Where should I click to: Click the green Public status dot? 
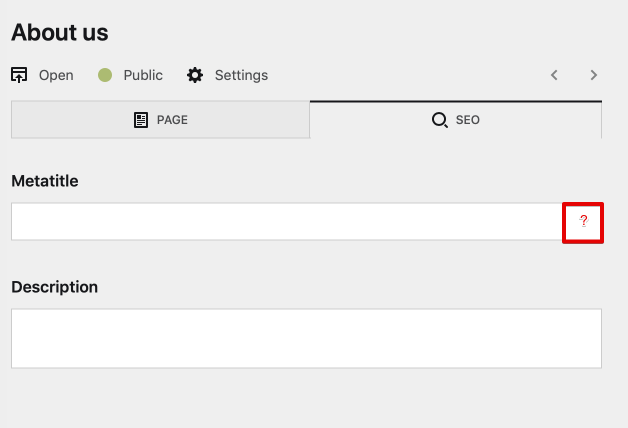coord(105,75)
